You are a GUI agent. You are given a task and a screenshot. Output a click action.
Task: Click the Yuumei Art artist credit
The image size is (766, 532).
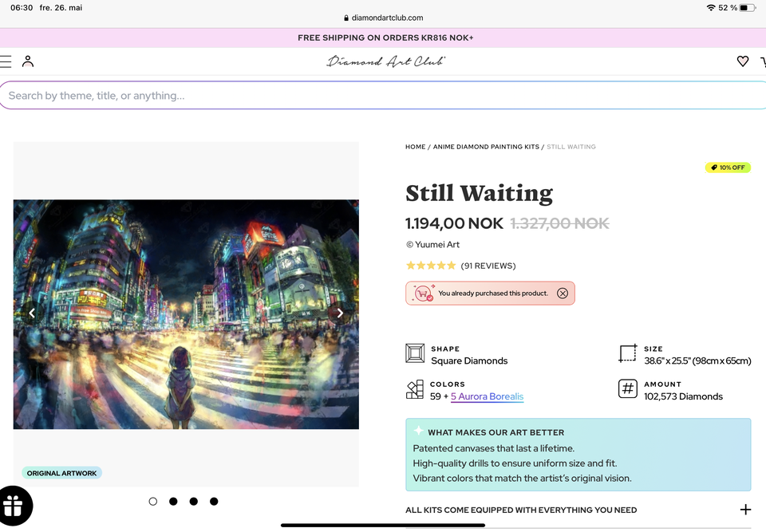click(x=432, y=245)
